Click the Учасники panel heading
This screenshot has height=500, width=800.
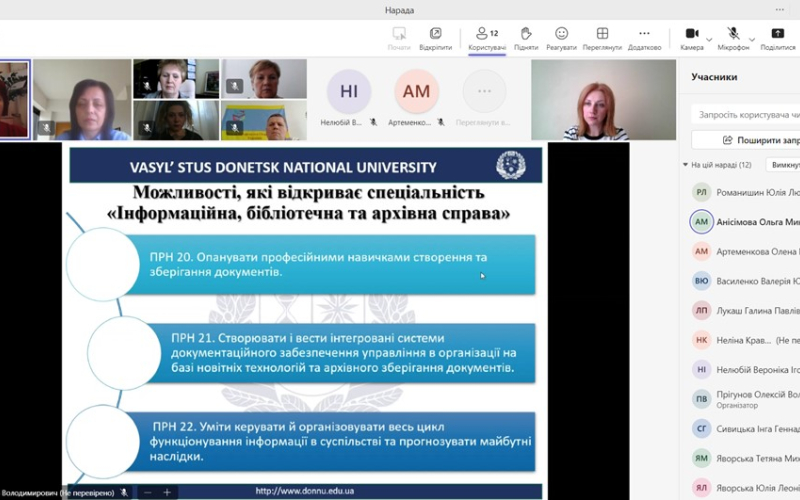click(x=714, y=77)
